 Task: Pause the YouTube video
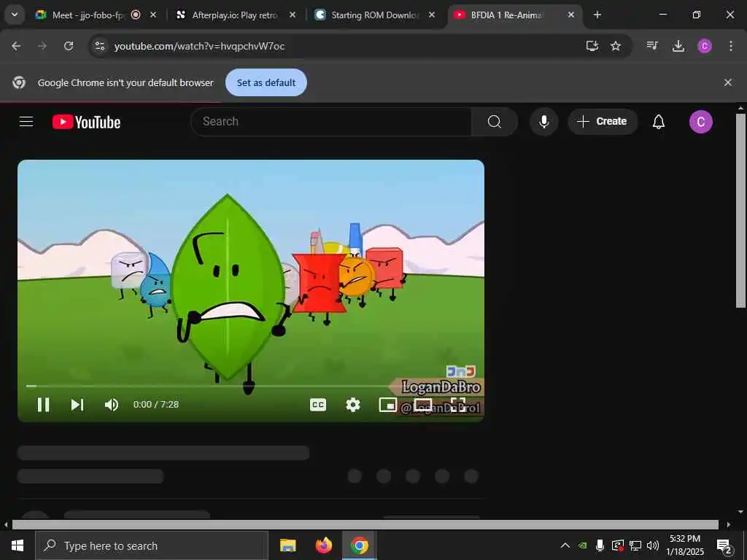click(x=43, y=405)
